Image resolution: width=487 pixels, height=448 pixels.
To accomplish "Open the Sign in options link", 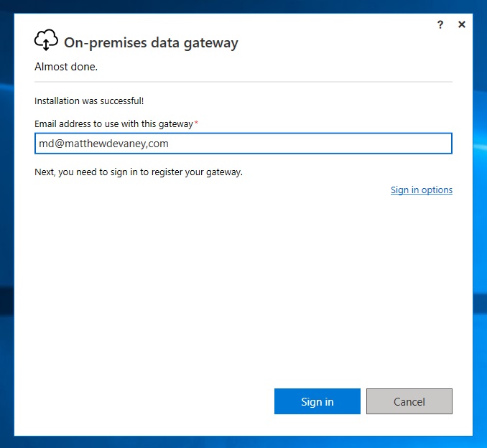I will [x=422, y=190].
